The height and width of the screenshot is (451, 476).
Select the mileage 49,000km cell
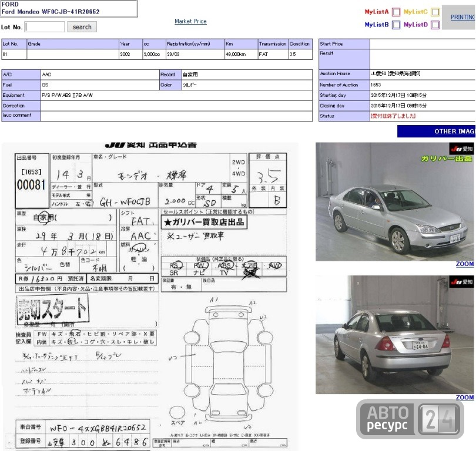[x=242, y=54]
